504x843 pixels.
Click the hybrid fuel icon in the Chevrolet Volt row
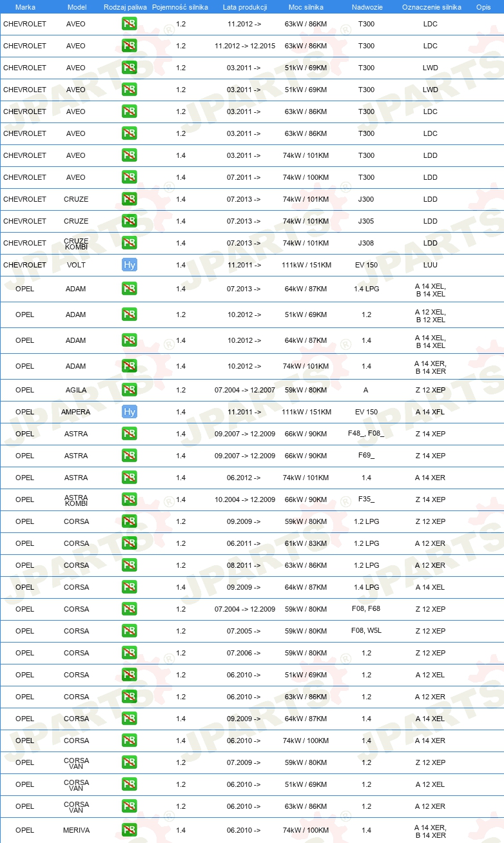[x=130, y=265]
